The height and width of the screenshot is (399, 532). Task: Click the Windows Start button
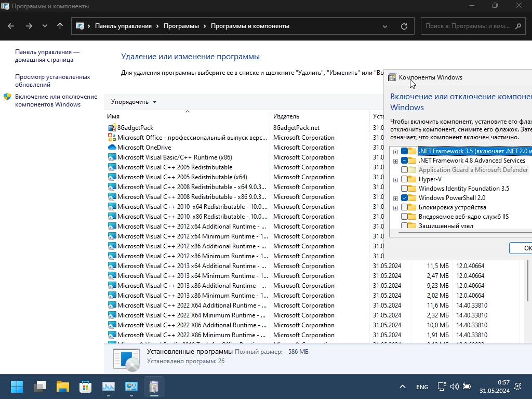[17, 387]
